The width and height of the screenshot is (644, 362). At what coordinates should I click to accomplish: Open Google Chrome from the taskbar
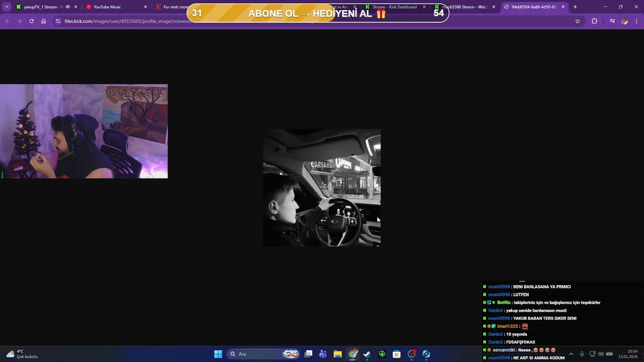(353, 354)
